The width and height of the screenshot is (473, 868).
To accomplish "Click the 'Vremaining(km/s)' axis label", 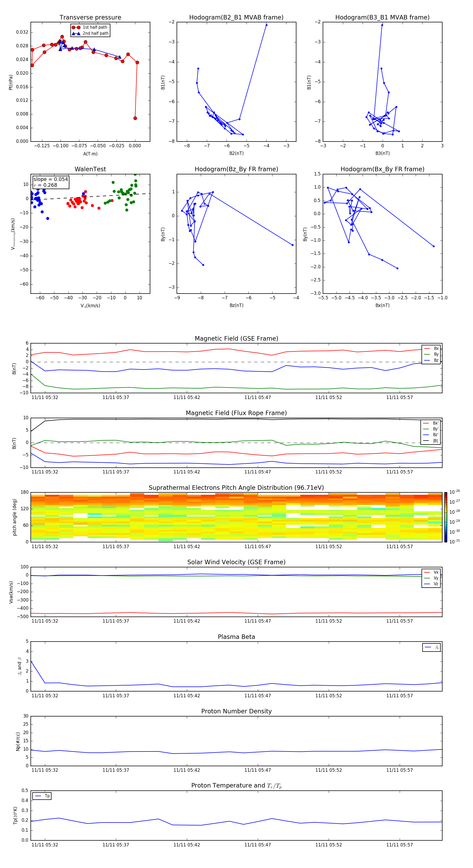I will coord(13,234).
